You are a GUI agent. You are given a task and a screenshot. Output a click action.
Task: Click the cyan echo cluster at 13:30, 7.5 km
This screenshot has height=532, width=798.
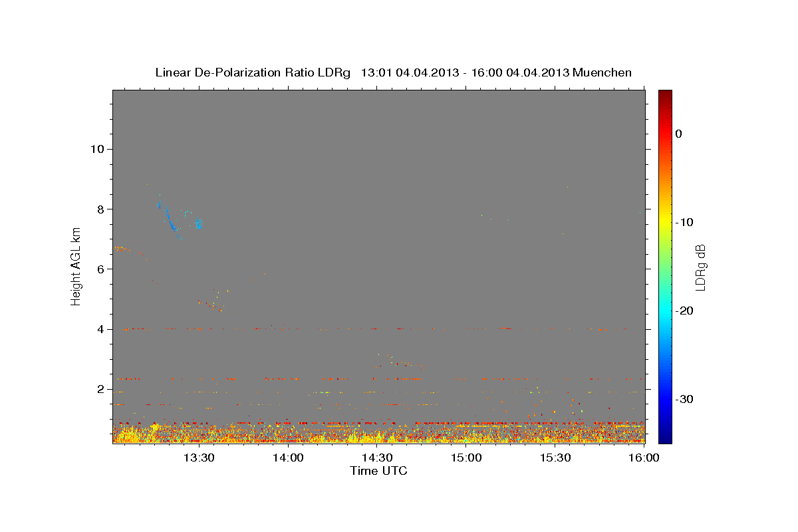pyautogui.click(x=198, y=224)
